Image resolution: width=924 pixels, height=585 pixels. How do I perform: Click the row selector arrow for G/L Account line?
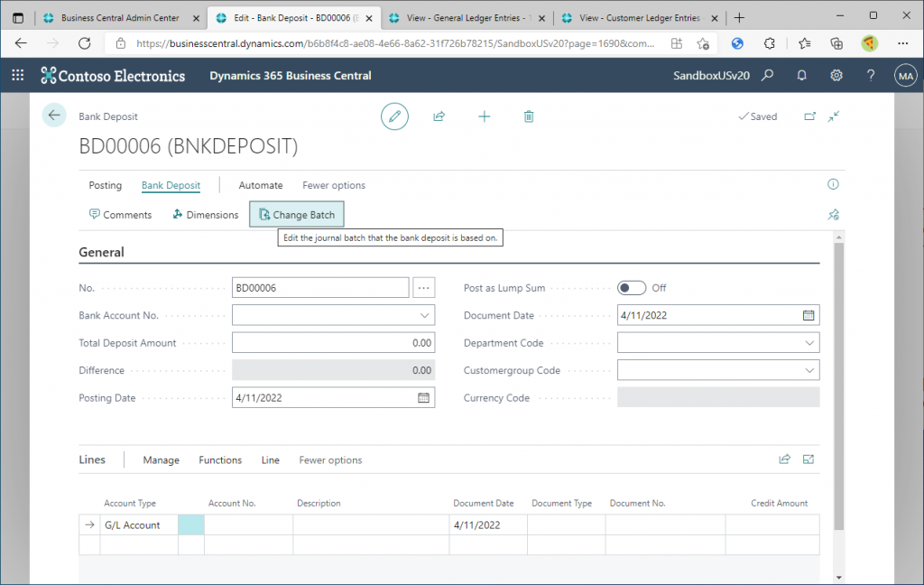coord(89,525)
